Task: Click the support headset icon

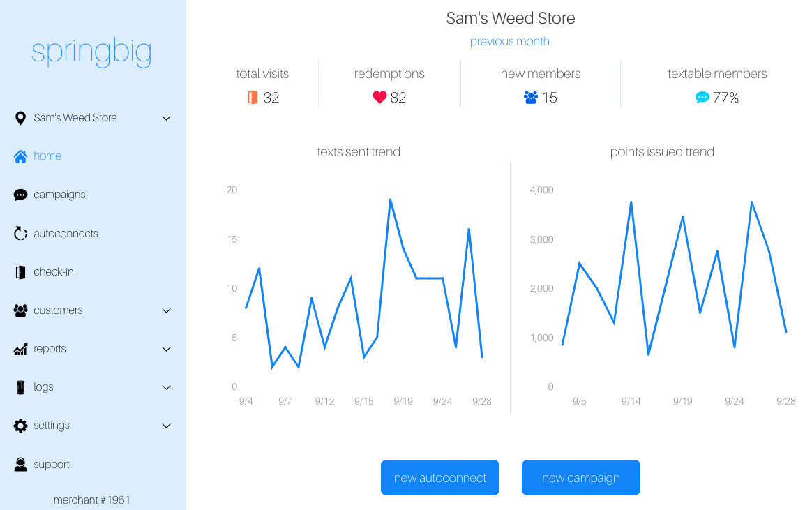Action: tap(20, 465)
